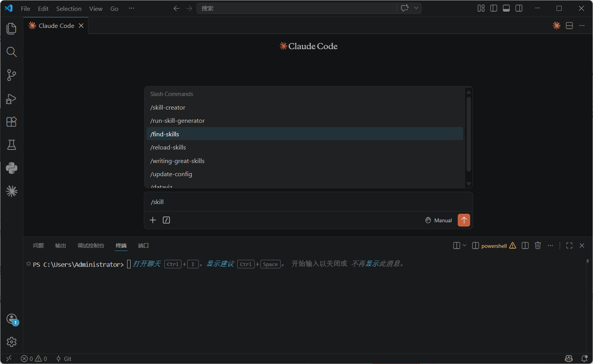Open the File menu
This screenshot has height=364, width=593.
[x=26, y=9]
